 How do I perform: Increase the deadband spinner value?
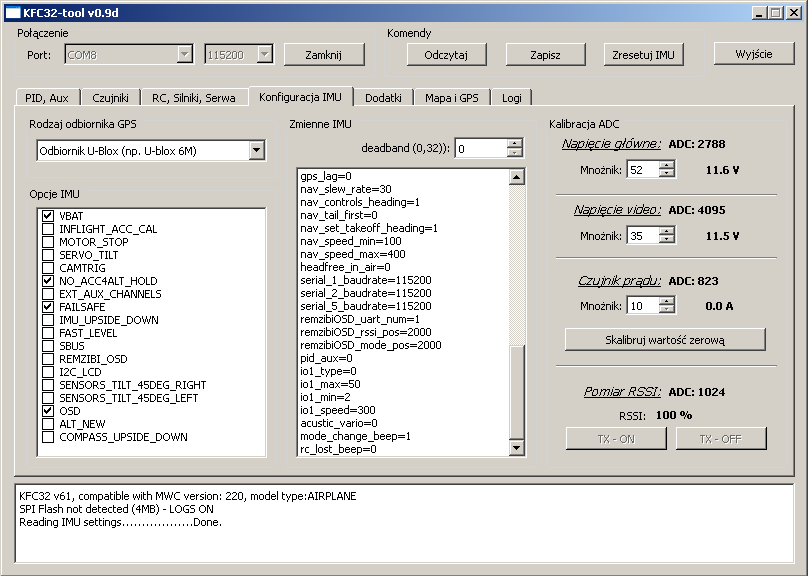click(x=515, y=144)
